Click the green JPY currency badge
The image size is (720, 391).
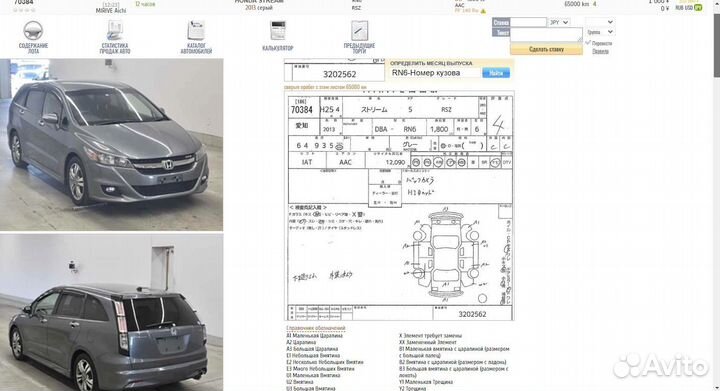coord(698,8)
